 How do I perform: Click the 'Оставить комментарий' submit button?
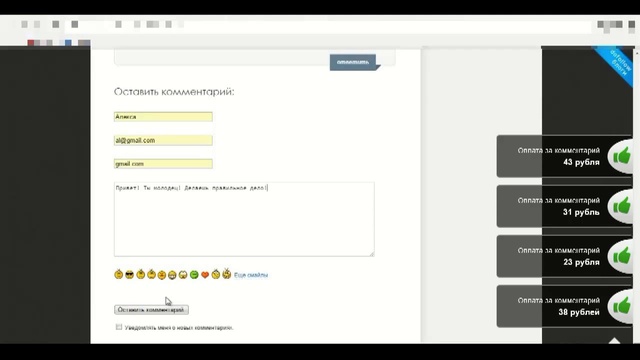pos(151,310)
